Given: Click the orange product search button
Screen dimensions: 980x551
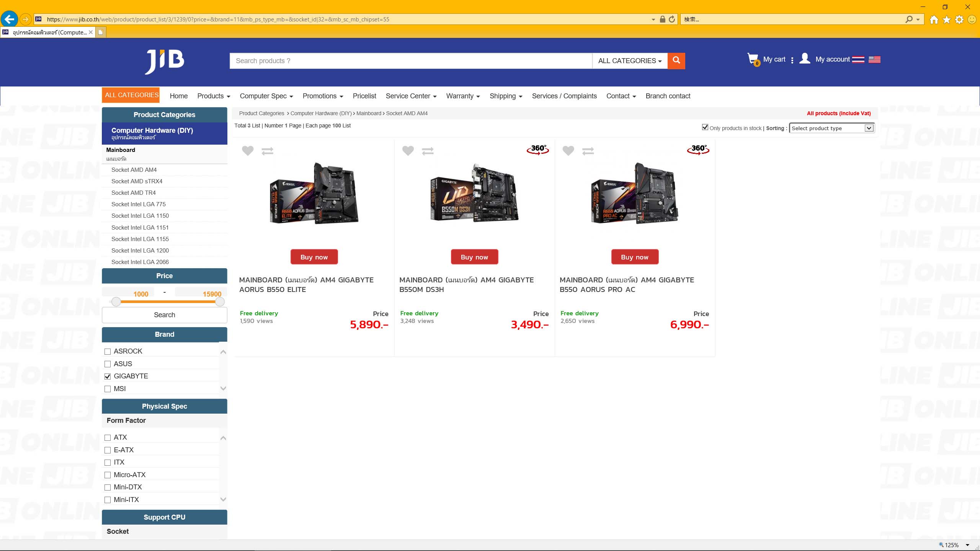Looking at the screenshot, I should click(676, 61).
